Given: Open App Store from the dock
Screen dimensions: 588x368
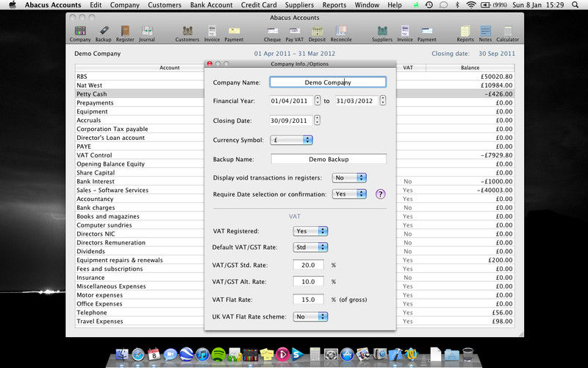Looking at the screenshot, I should tap(347, 354).
